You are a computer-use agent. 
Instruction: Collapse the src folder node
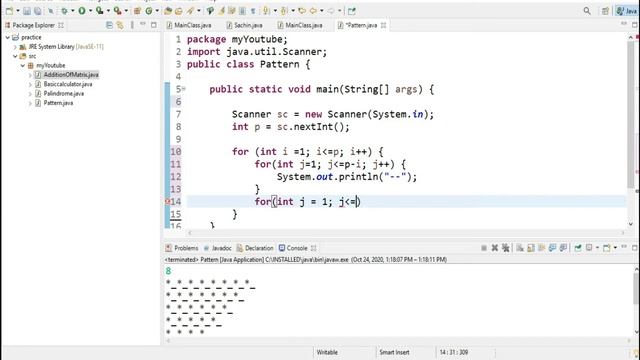15,56
